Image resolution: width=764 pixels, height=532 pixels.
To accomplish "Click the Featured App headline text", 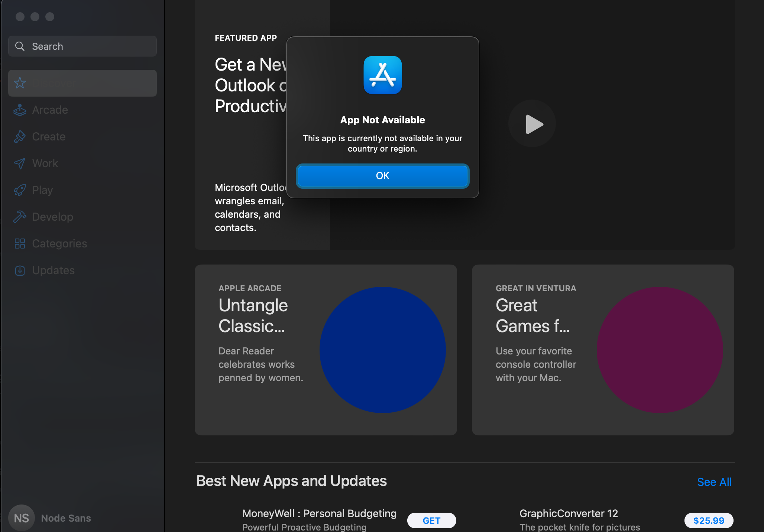I will 245,38.
